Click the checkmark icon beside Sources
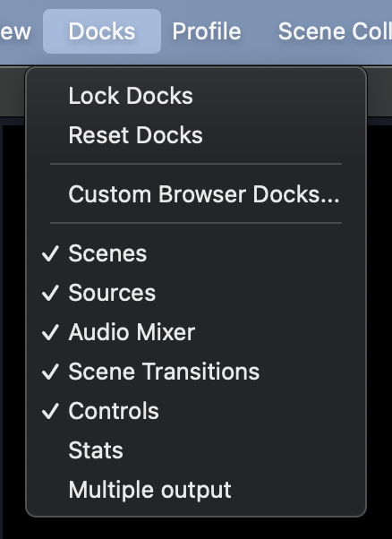The height and width of the screenshot is (539, 392). click(x=50, y=293)
